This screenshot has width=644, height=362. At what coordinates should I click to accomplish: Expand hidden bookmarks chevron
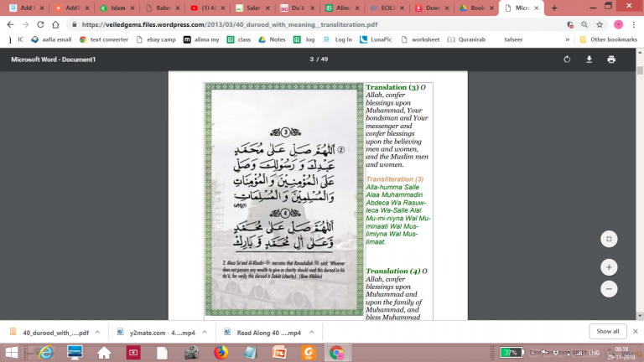pos(567,39)
